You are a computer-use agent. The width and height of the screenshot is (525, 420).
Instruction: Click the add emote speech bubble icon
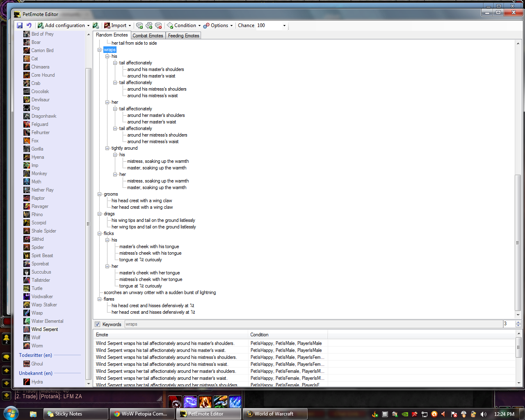coord(139,25)
